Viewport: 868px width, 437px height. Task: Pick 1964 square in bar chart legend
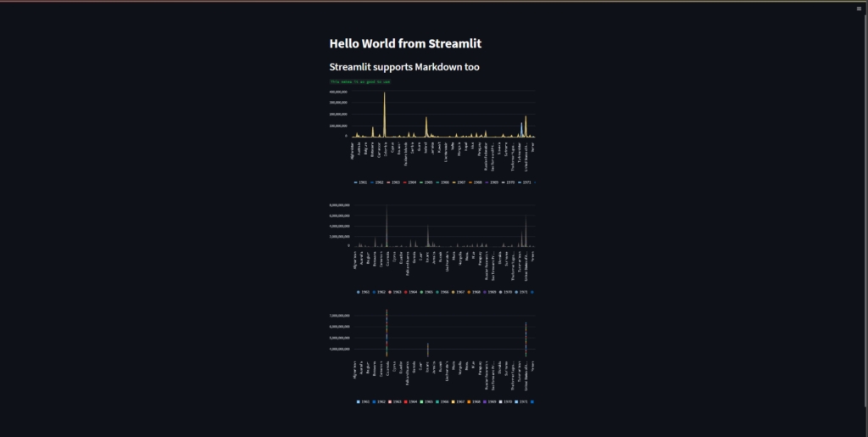[x=406, y=401]
